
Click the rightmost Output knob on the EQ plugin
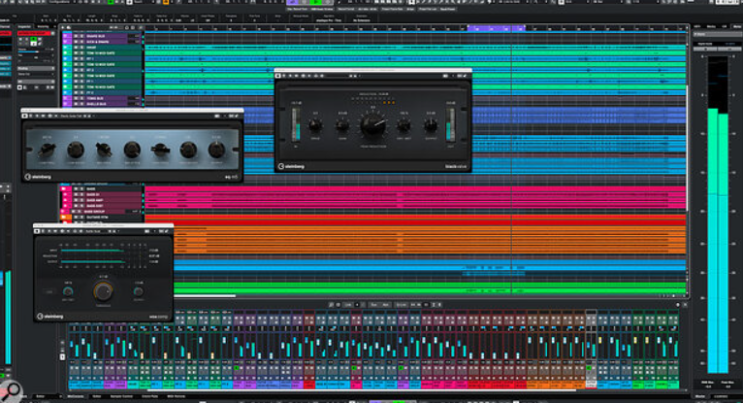coord(217,150)
